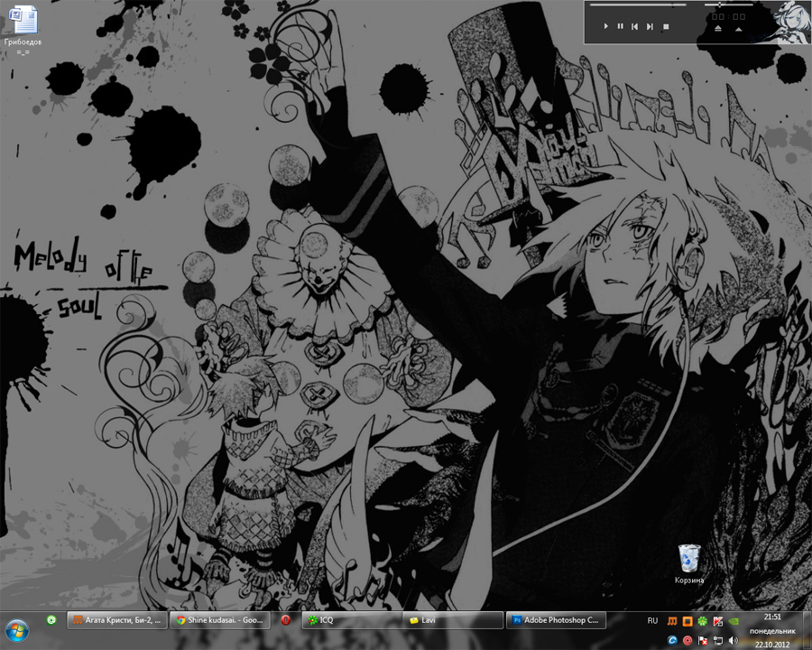Click the red Mail.ru Agent tray icon

687,641
